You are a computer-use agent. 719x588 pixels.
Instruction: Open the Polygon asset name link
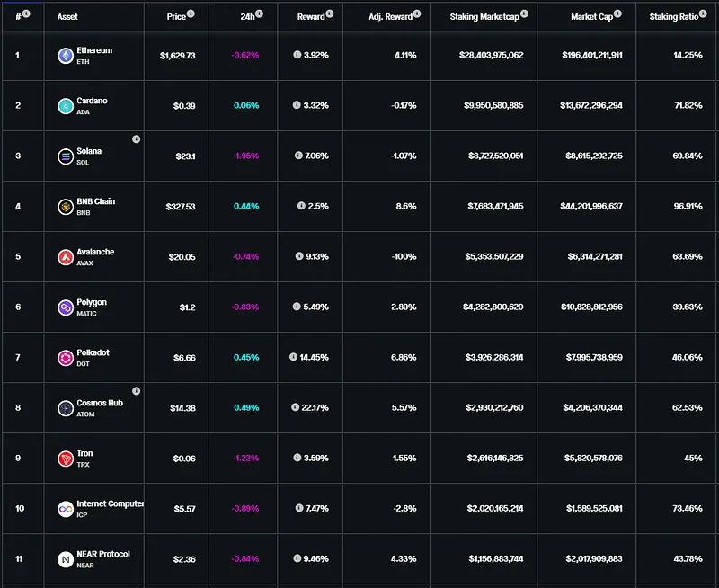pyautogui.click(x=92, y=302)
